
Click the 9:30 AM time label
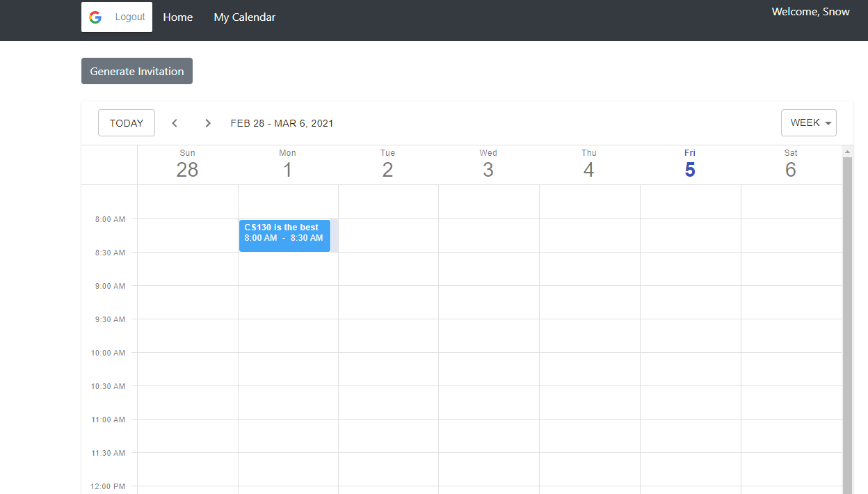click(x=111, y=319)
